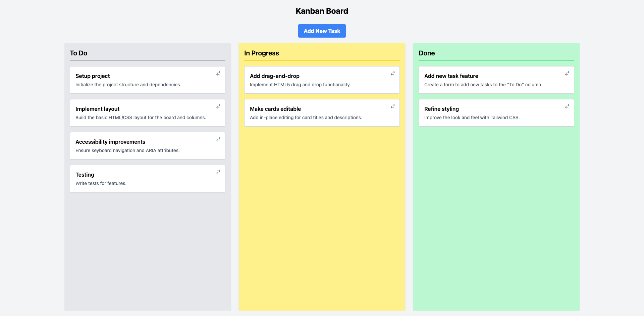The image size is (644, 316).
Task: Click move icon on Add new task feature
Action: click(x=567, y=73)
